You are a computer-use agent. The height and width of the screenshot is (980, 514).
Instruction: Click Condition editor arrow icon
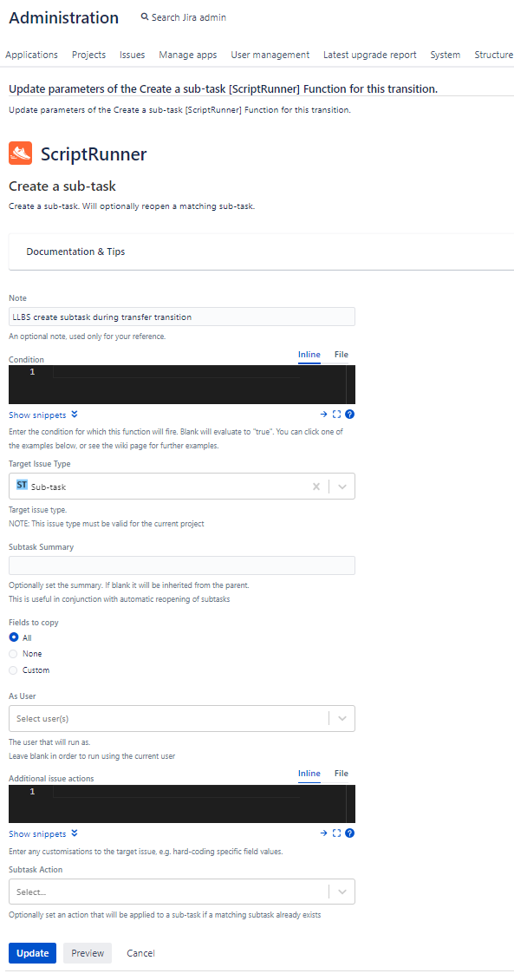[x=323, y=414]
